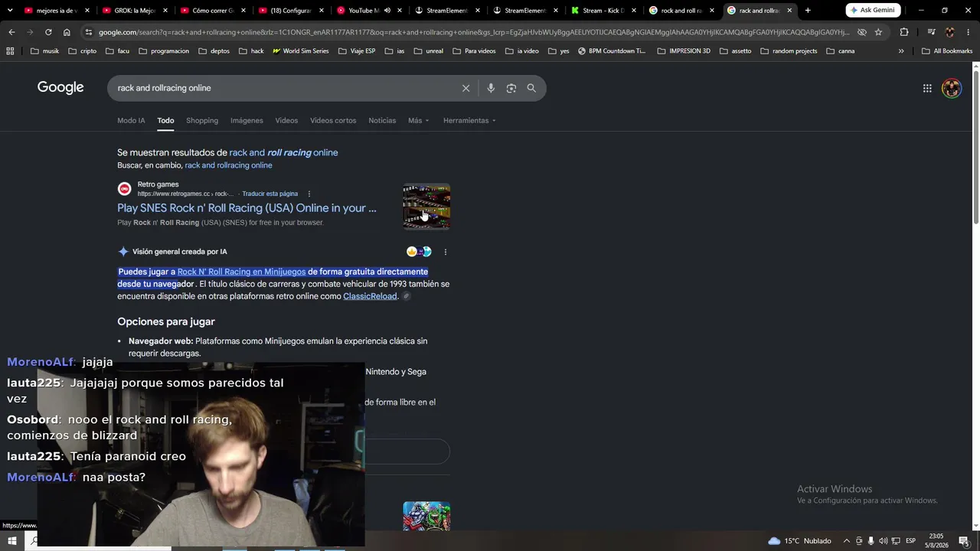Open the Chrome media controls button
980x551 pixels.
point(931,32)
